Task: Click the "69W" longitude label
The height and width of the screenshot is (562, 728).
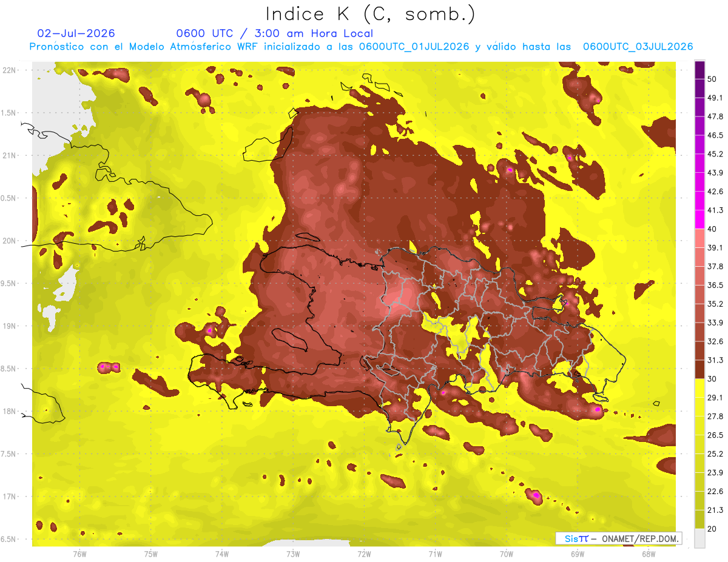Action: [578, 554]
